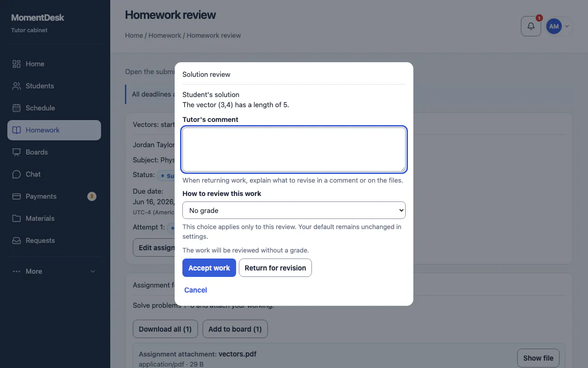Screen dimensions: 588x368
Task: Click the Home dashboard icon in sidebar
Action: (17, 64)
